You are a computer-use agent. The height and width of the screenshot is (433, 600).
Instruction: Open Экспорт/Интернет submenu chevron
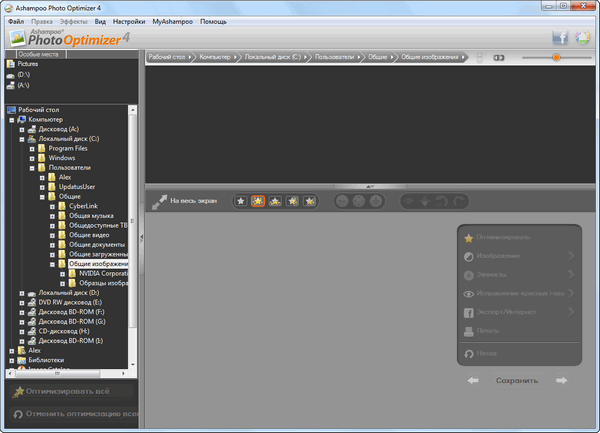[x=571, y=312]
